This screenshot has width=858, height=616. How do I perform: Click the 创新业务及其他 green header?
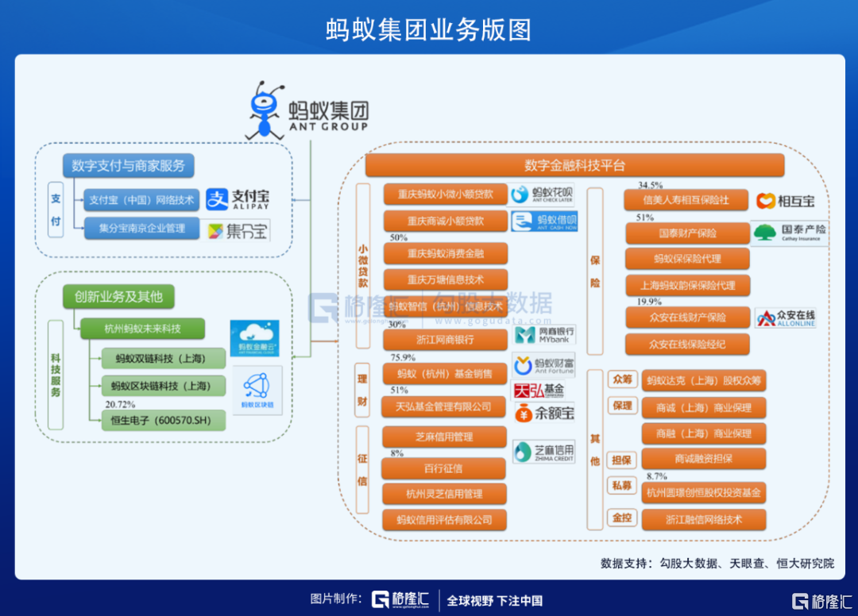pos(118,296)
